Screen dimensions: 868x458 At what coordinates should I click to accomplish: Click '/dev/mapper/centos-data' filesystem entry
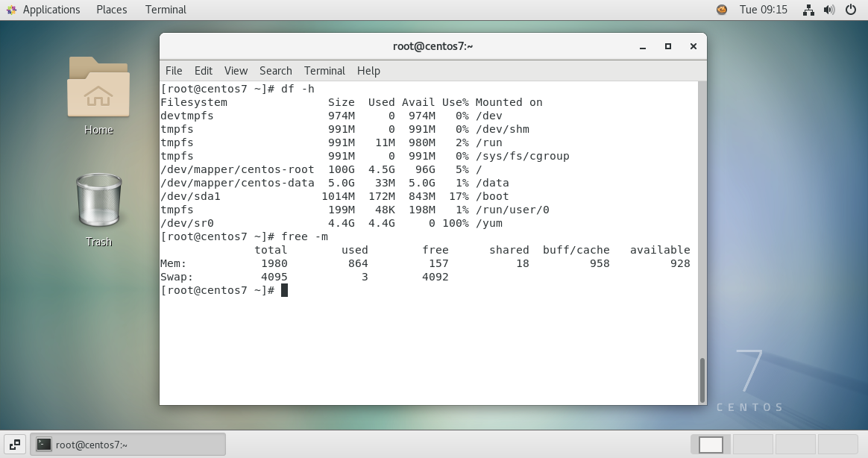coord(237,183)
